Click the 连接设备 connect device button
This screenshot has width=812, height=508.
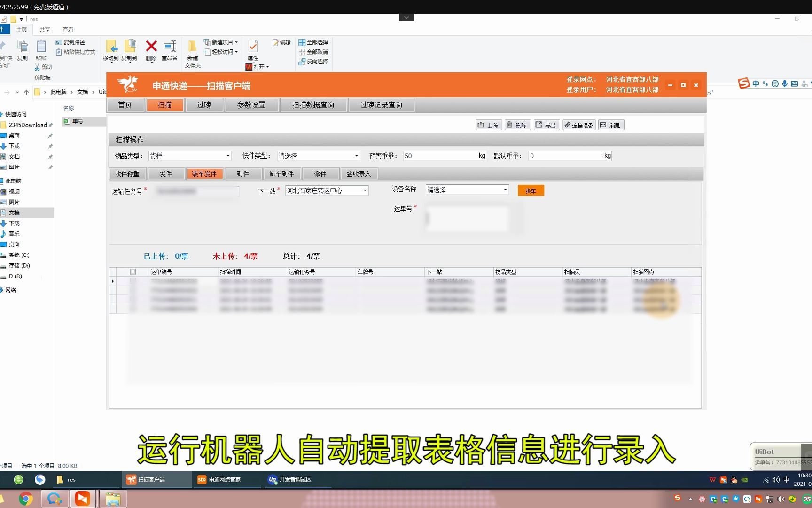pos(579,125)
